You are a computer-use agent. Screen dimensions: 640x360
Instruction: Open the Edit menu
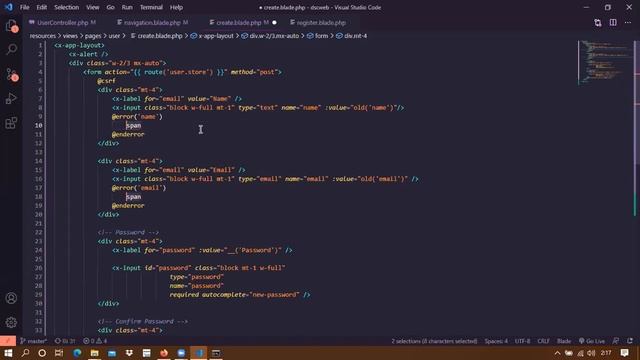coord(42,7)
